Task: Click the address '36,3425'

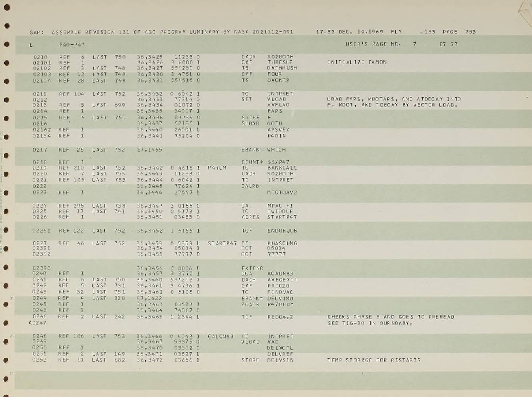Action: pos(150,57)
